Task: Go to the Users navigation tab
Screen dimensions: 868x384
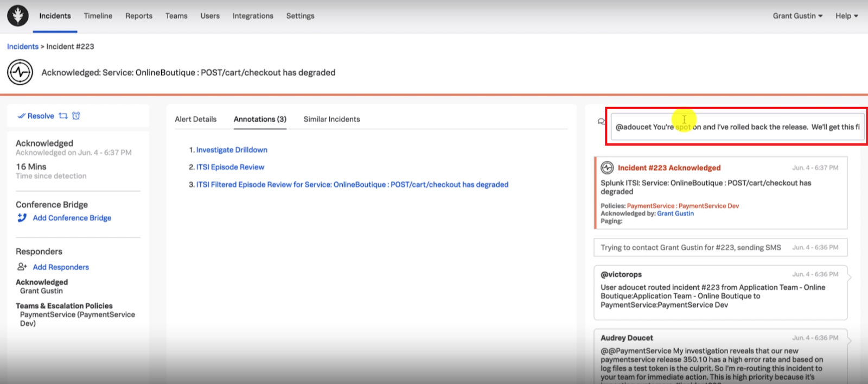Action: tap(210, 16)
